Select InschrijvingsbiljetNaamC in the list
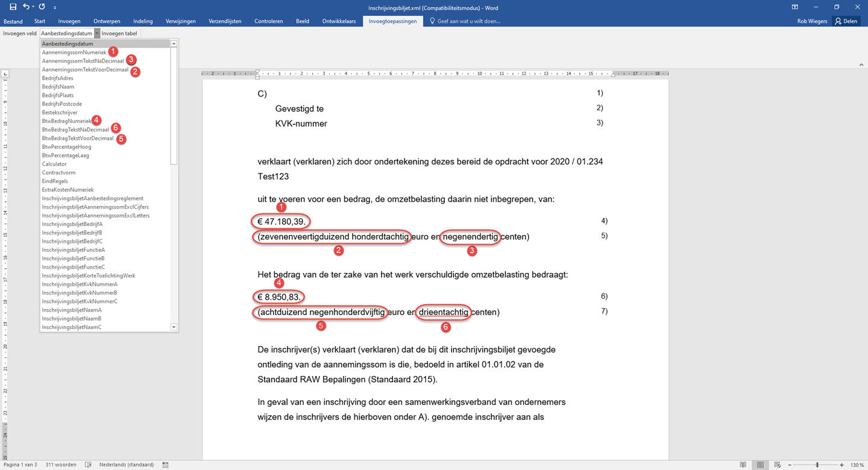The height and width of the screenshot is (470, 868). [x=72, y=327]
